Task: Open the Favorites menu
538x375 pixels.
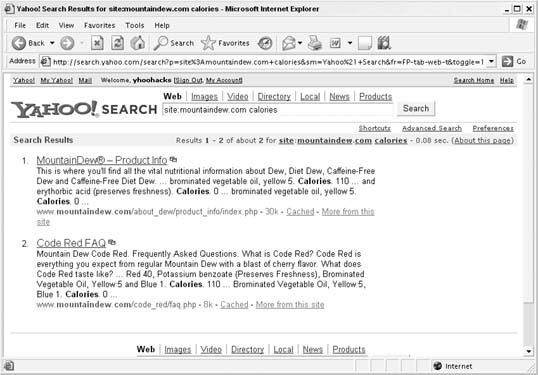Action: point(100,25)
